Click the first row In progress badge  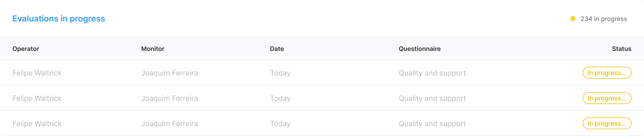coord(607,73)
